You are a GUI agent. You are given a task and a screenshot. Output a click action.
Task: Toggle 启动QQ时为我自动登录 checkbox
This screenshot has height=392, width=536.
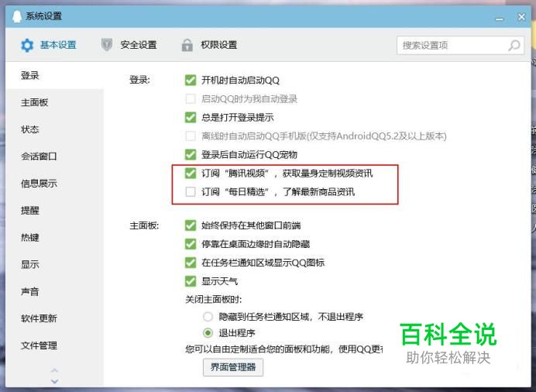click(x=191, y=98)
